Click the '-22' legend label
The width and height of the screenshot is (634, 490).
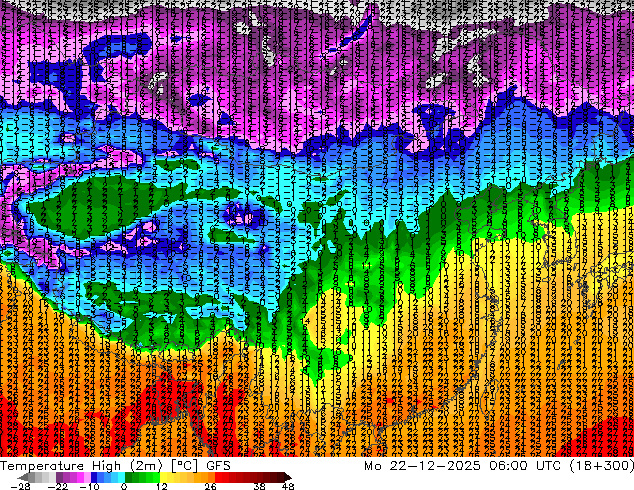click(57, 486)
